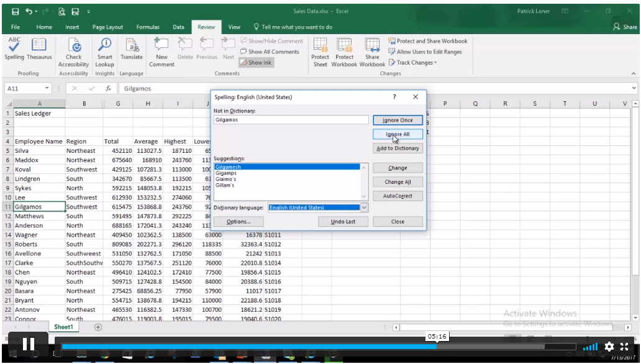Collapse the ribbon with the chevron
The height and width of the screenshot is (364, 641).
[x=633, y=74]
